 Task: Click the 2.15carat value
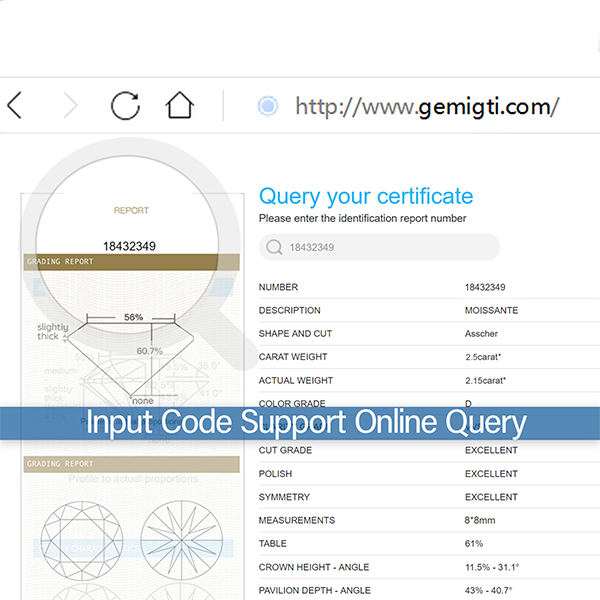pos(485,380)
